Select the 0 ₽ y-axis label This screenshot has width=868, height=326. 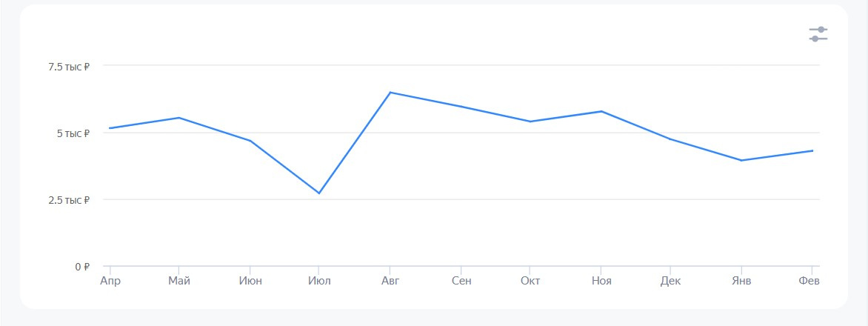coord(81,267)
